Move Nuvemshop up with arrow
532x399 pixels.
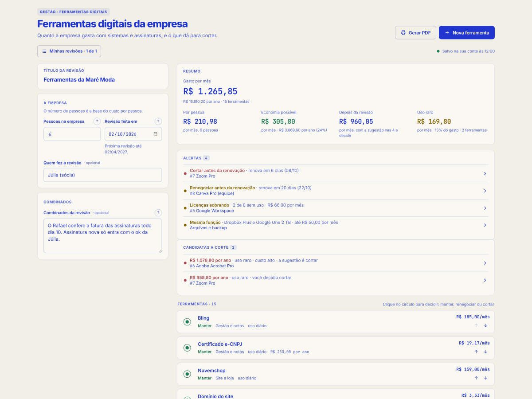(x=476, y=378)
